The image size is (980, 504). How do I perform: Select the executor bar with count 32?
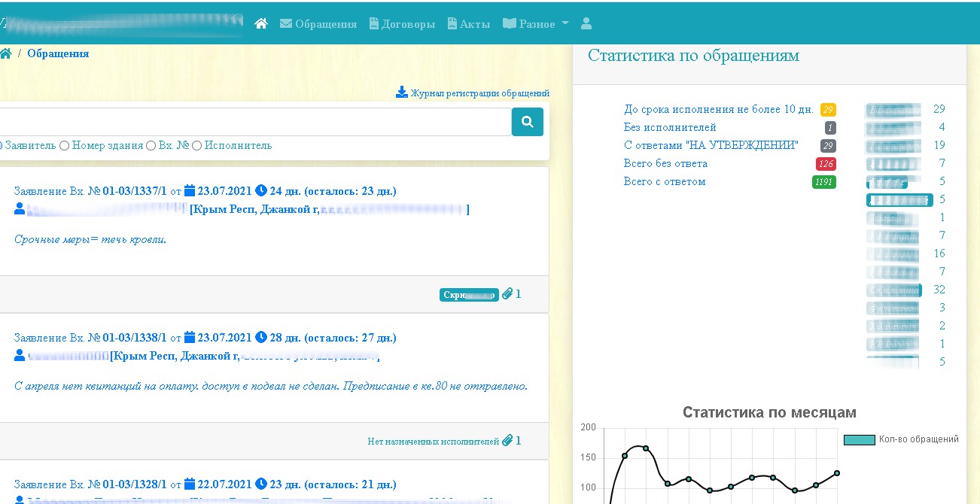click(893, 290)
